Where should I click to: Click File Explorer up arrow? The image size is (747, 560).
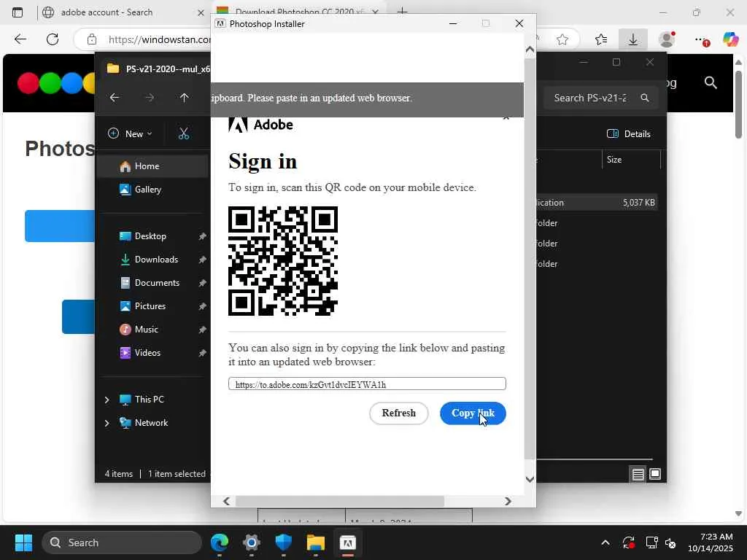tap(185, 98)
